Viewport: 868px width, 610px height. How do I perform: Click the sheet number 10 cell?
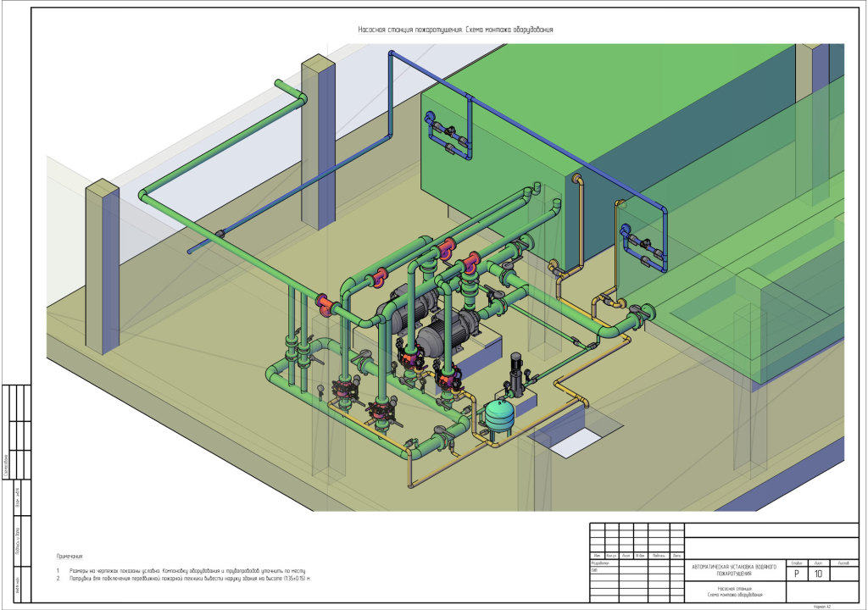pyautogui.click(x=818, y=574)
